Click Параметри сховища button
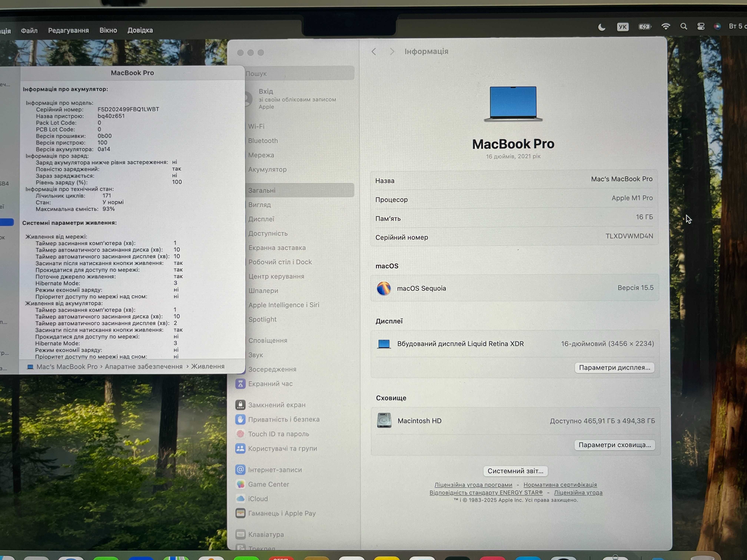 [x=615, y=445]
